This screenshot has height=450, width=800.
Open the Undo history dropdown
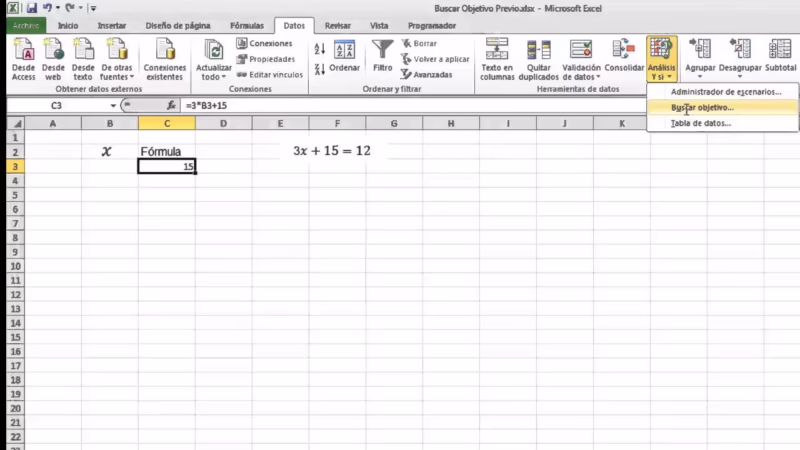pyautogui.click(x=58, y=8)
